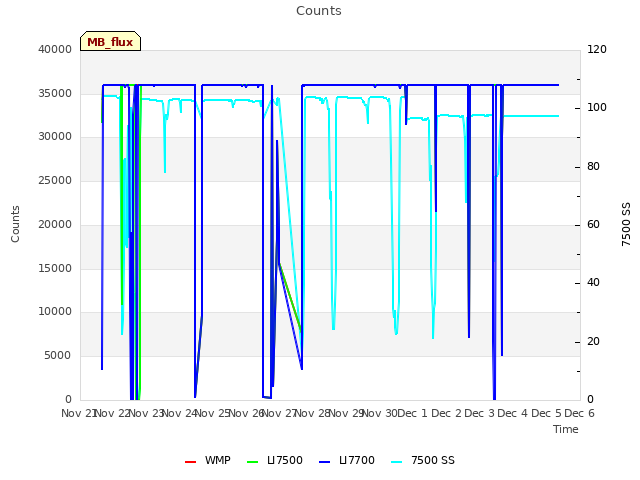Click the Dec 2 x-axis label
Viewport: 640px width, 480px height.
click(447, 413)
